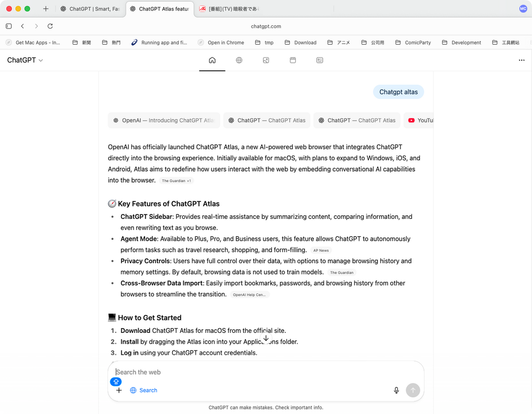Click the send arrow button
532x414 pixels.
[413, 390]
